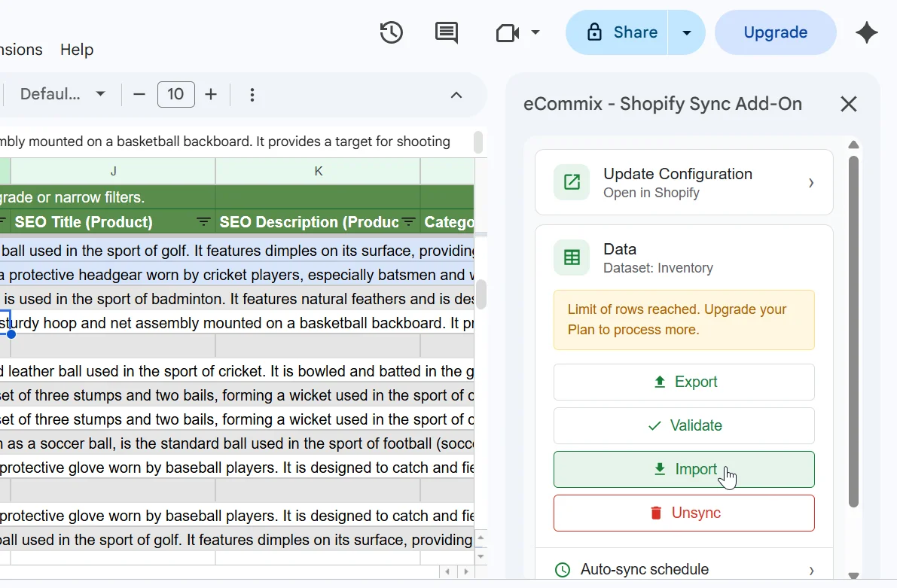Click the Import button
The height and width of the screenshot is (588, 897).
(x=684, y=470)
